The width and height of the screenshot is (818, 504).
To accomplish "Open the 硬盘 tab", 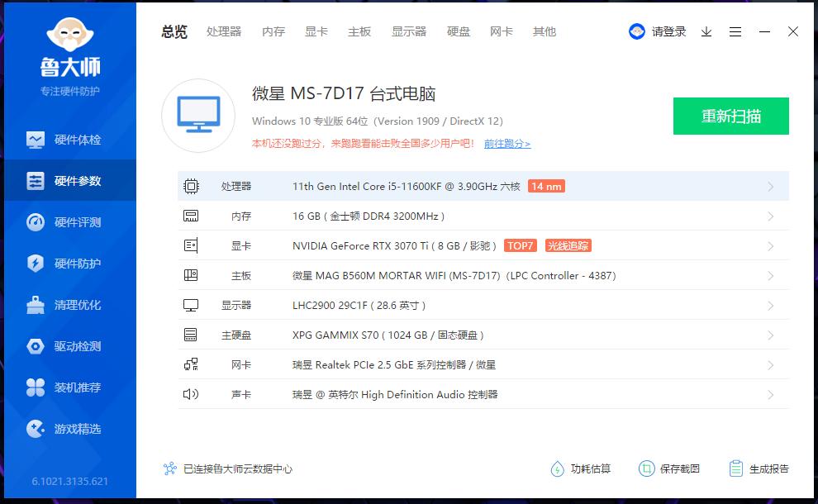I will click(459, 31).
